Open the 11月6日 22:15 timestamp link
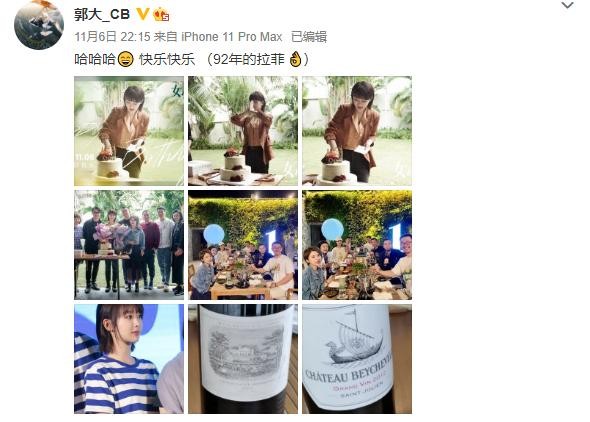 (112, 37)
